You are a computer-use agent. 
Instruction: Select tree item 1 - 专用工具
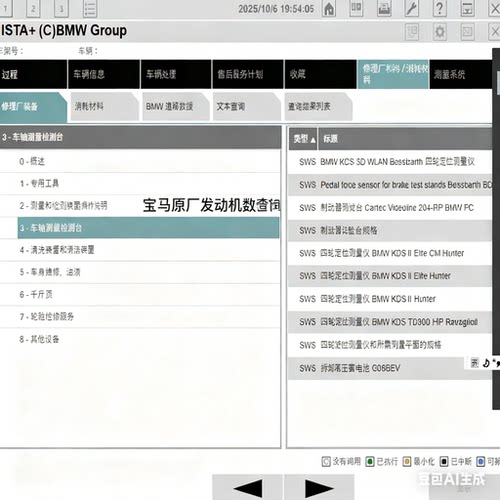[x=140, y=183]
